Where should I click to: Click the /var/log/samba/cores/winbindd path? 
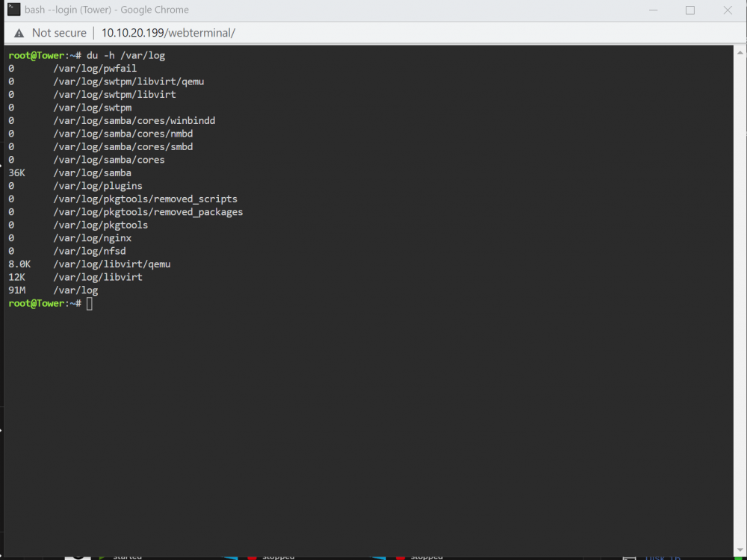tap(134, 120)
